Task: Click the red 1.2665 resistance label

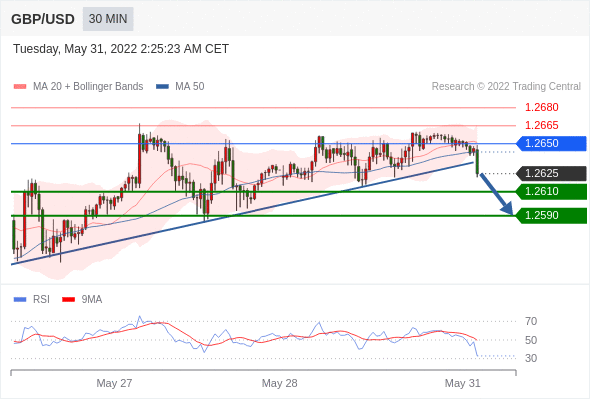Action: 542,125
